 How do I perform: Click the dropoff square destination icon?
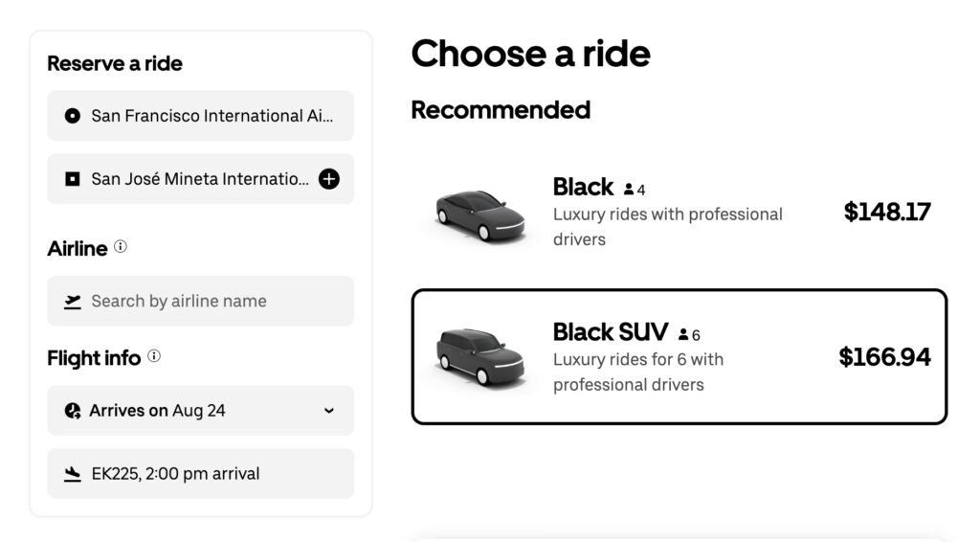click(x=72, y=179)
